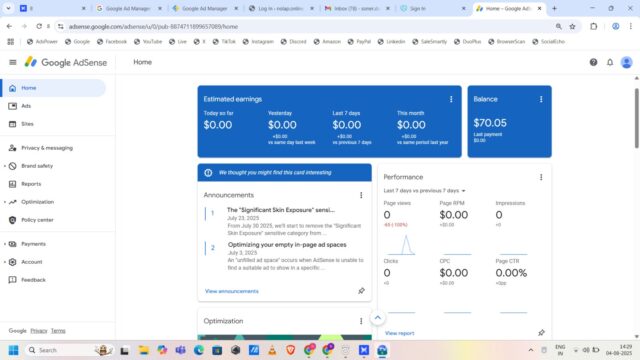640x360 pixels.
Task: Open the account avatar in AdSense header
Action: pyautogui.click(x=627, y=62)
